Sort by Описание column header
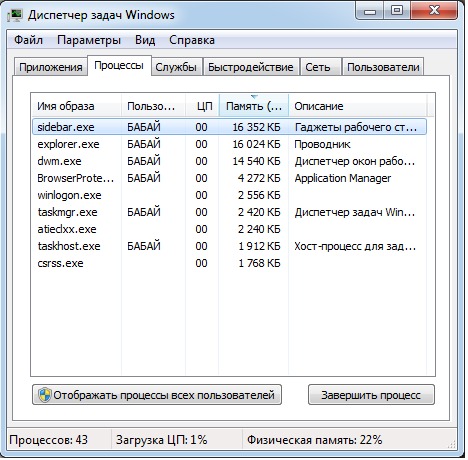Screen dimensions: 468x460 tap(357, 106)
